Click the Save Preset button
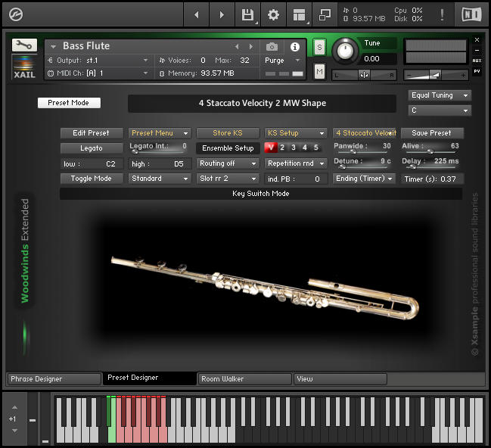491x448 pixels. pos(431,133)
